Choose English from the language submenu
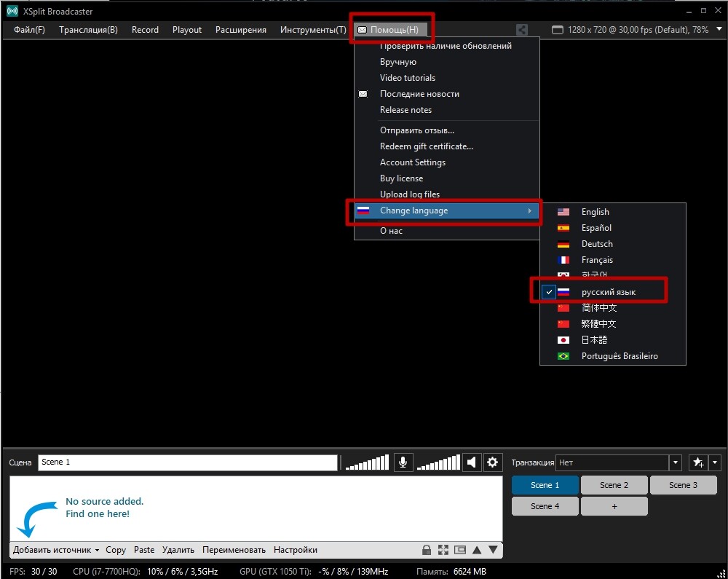728x579 pixels. click(595, 212)
